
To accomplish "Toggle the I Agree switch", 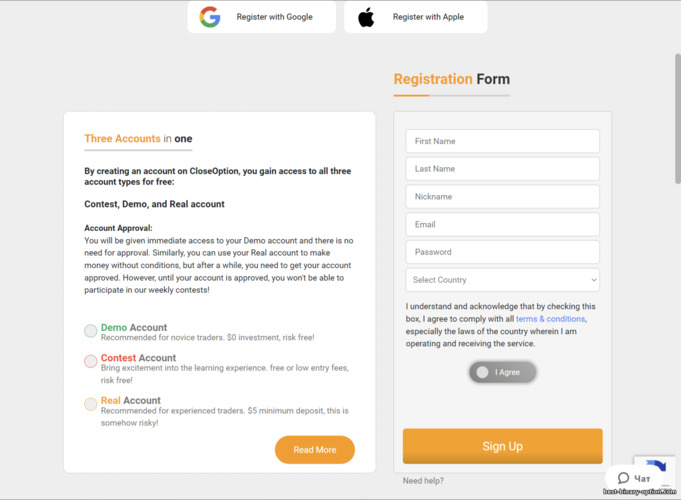I will (x=502, y=372).
